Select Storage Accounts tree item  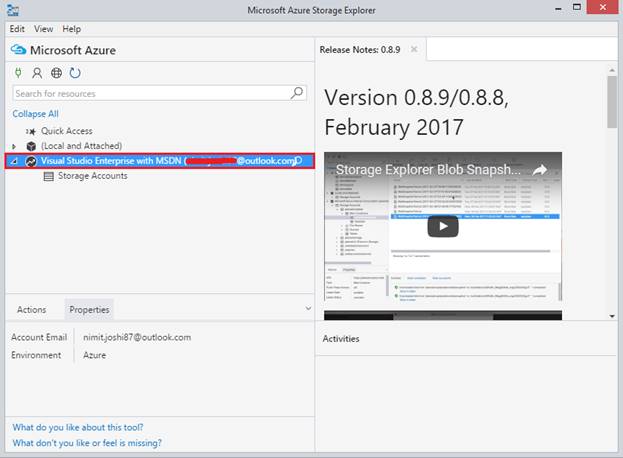(93, 176)
